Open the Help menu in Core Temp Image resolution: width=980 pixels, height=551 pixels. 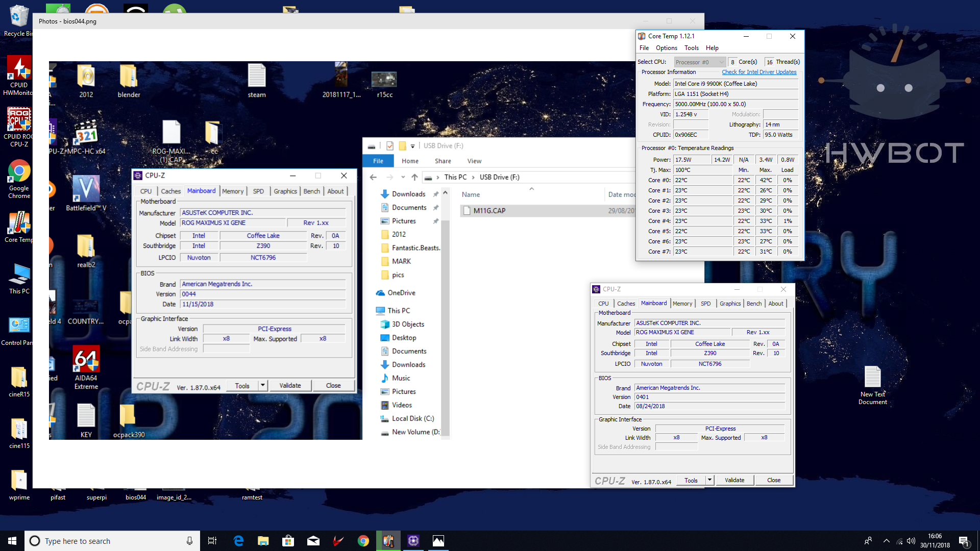pos(712,48)
